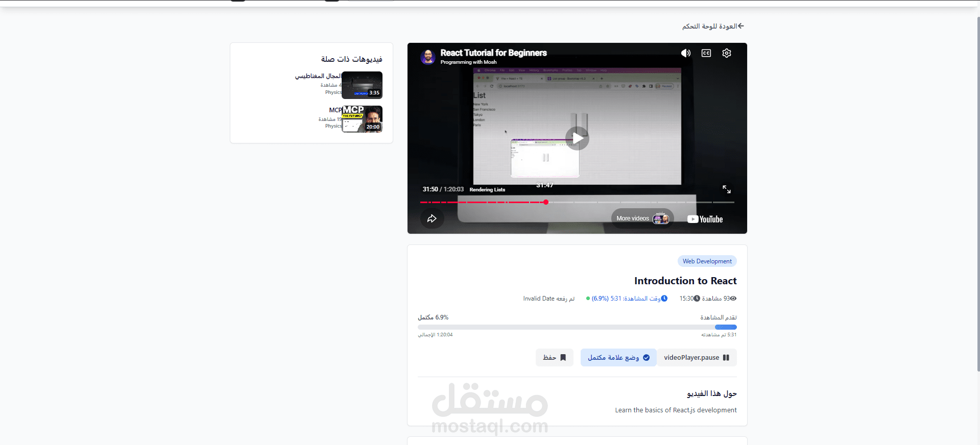Click Learn the basics of React.js development text

676,410
